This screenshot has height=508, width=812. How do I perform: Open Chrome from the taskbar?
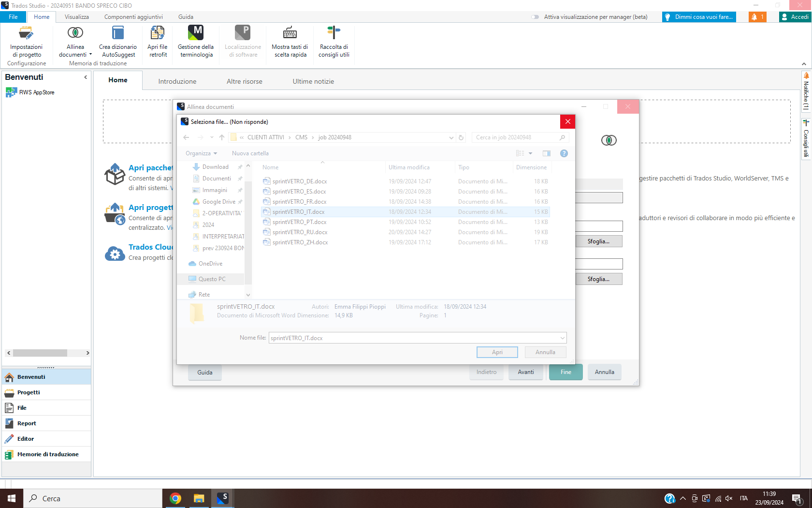pyautogui.click(x=175, y=498)
